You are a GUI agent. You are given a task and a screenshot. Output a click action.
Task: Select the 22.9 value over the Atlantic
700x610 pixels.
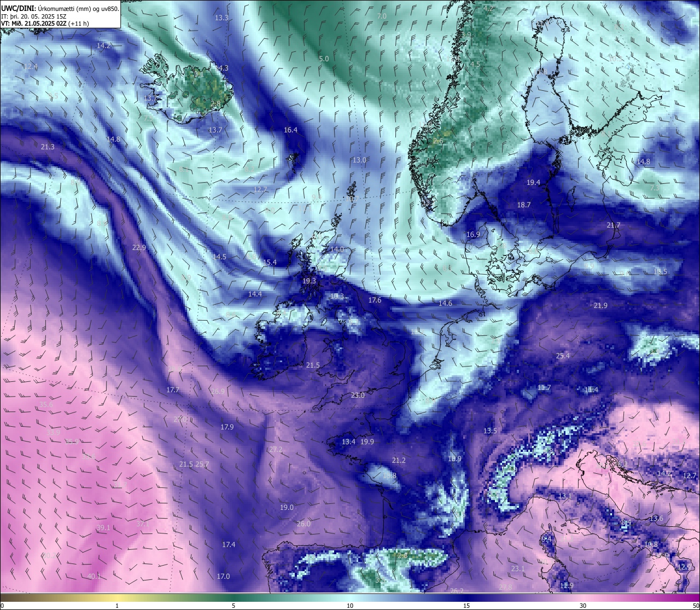click(x=139, y=248)
